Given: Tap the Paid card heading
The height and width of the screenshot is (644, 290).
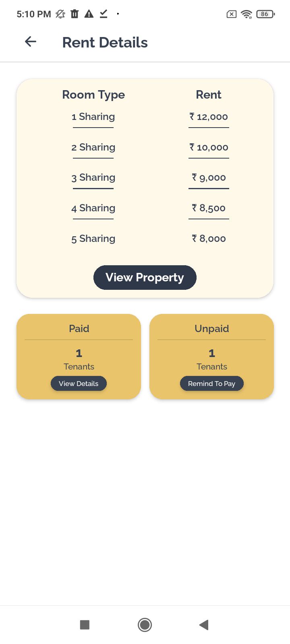Looking at the screenshot, I should pos(79,328).
